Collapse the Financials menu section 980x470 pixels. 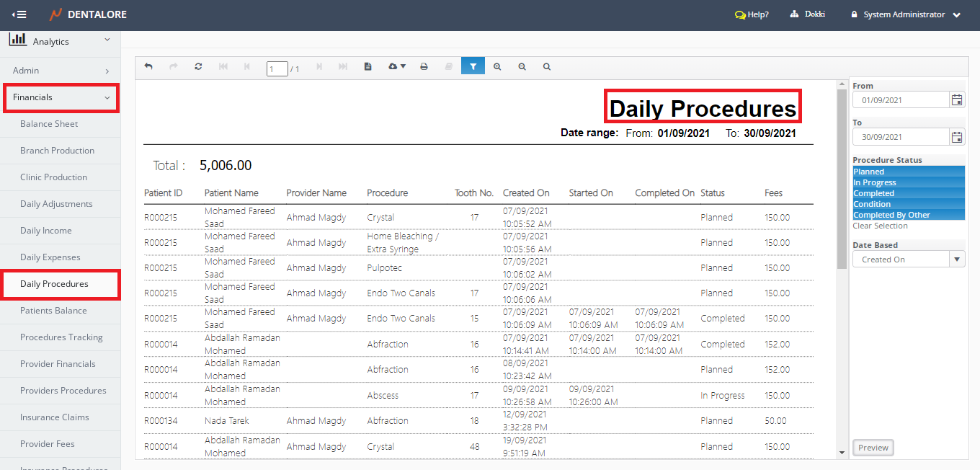pos(61,97)
